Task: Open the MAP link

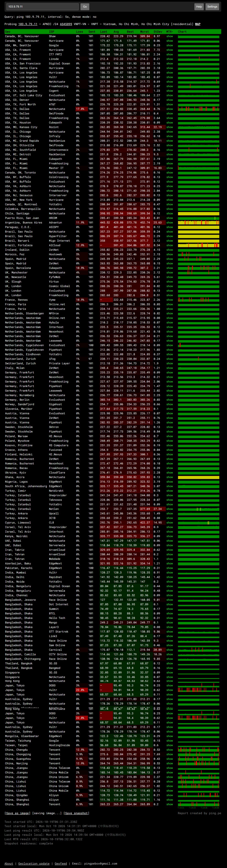Action: pos(198,24)
